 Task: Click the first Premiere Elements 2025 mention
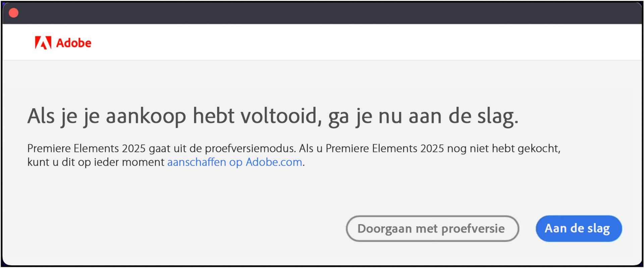click(x=86, y=148)
